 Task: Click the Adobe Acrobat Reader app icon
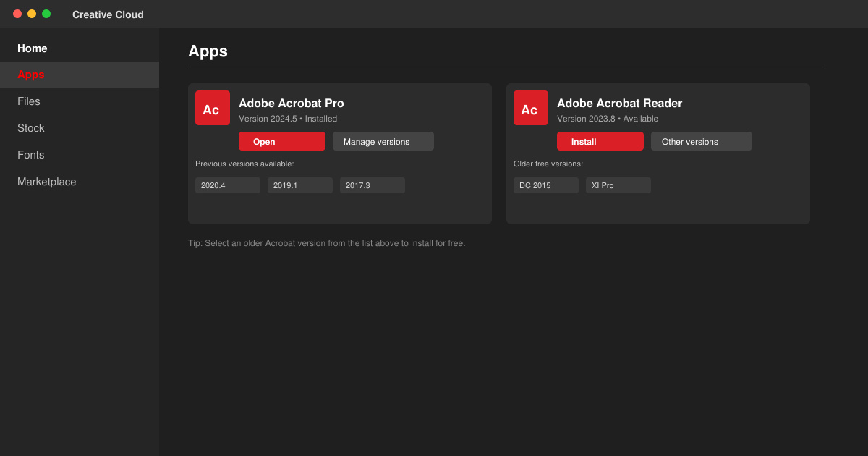click(x=531, y=108)
